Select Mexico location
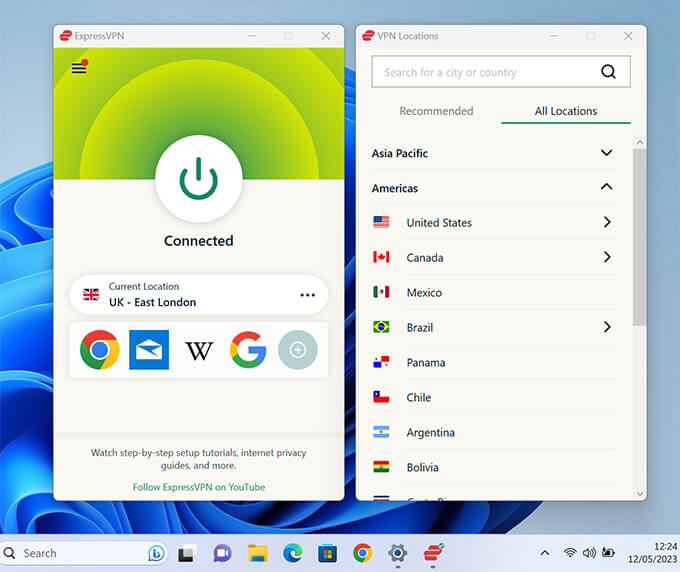 coord(493,292)
